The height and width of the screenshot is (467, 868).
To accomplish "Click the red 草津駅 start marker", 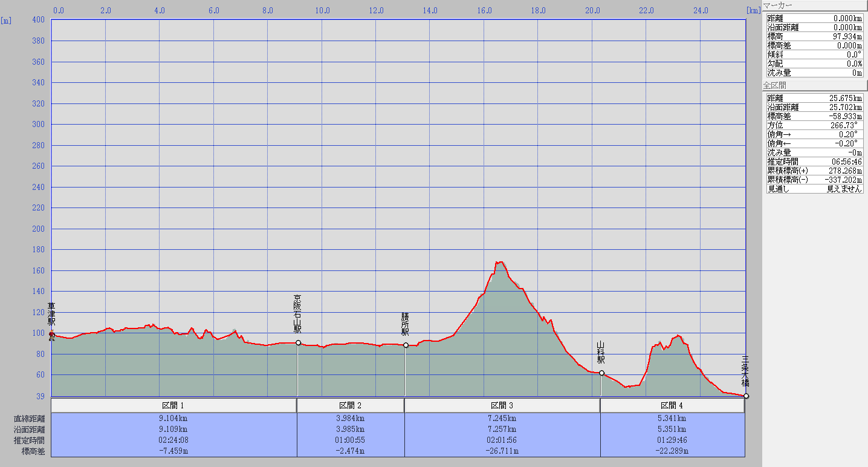I will click(52, 334).
